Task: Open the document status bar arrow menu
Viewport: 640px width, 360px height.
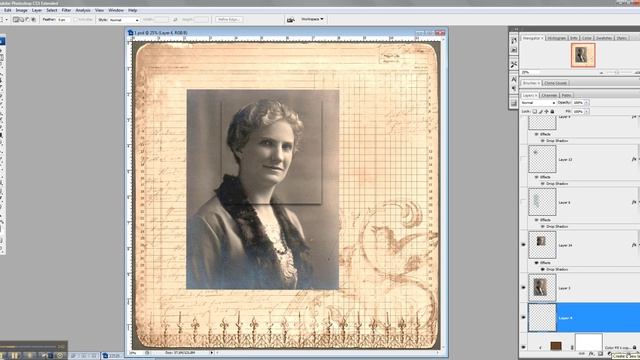Action: [x=211, y=352]
